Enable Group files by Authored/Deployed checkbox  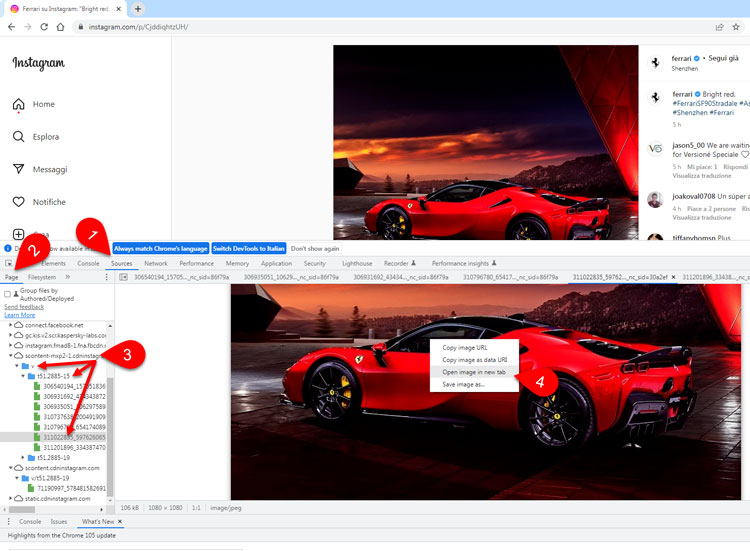point(7,294)
